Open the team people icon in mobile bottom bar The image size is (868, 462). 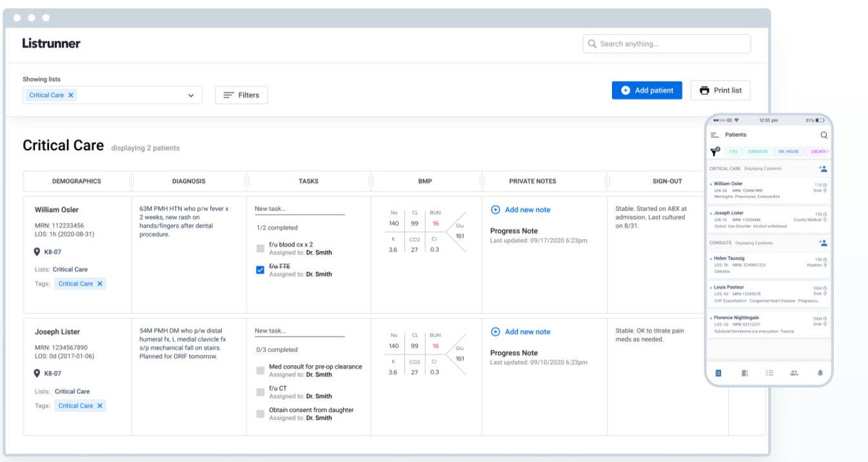point(794,372)
